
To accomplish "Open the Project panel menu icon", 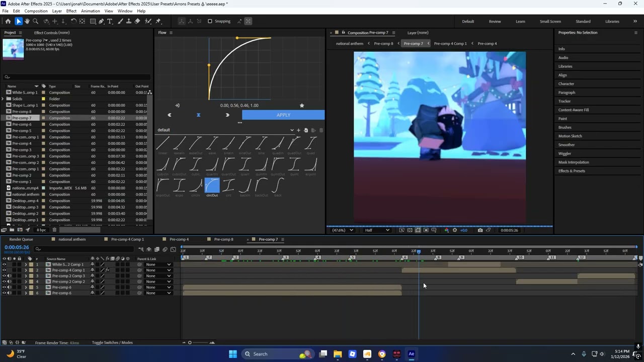I will 20,33.
